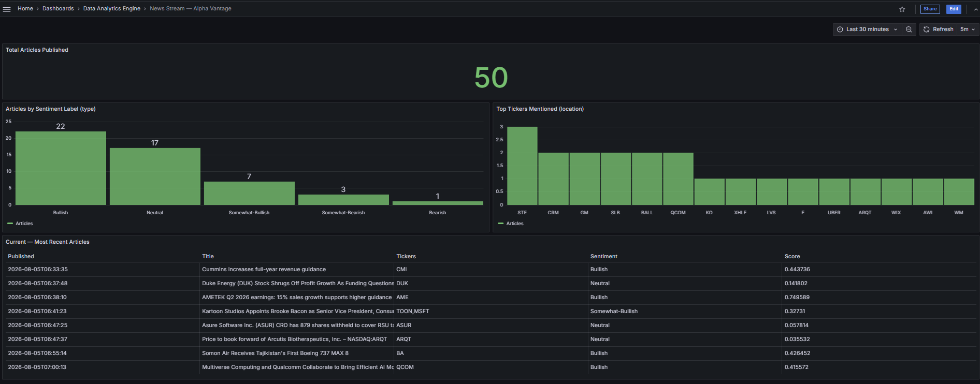Screen dimensions: 980x384
Task: Click the Refresh dashboard button
Action: 938,29
